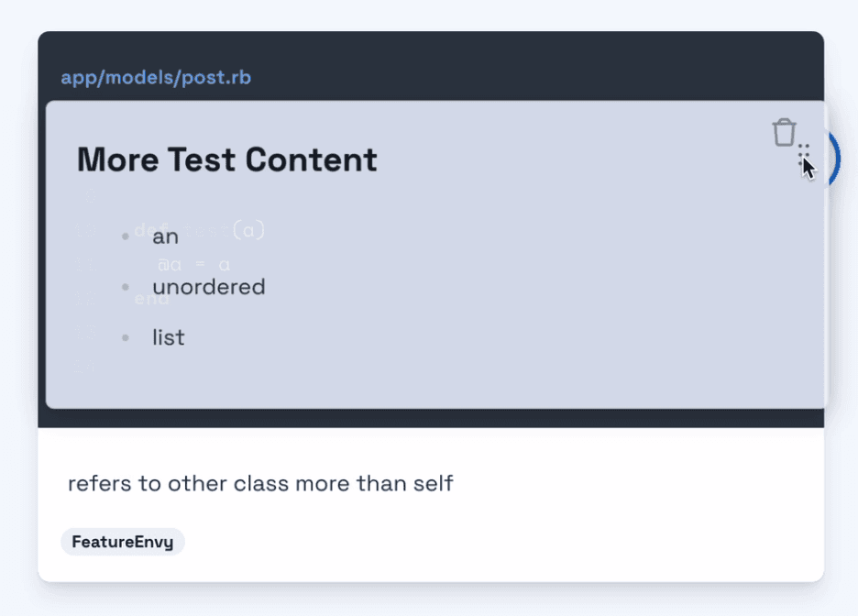Click the blue circular indicator at card edge
This screenshot has width=858, height=616.
(833, 159)
